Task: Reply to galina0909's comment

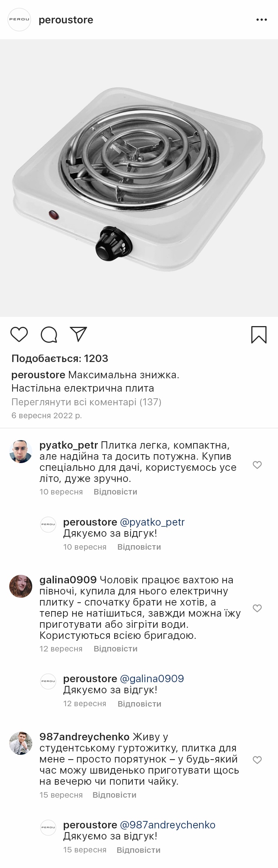Action: click(x=115, y=649)
